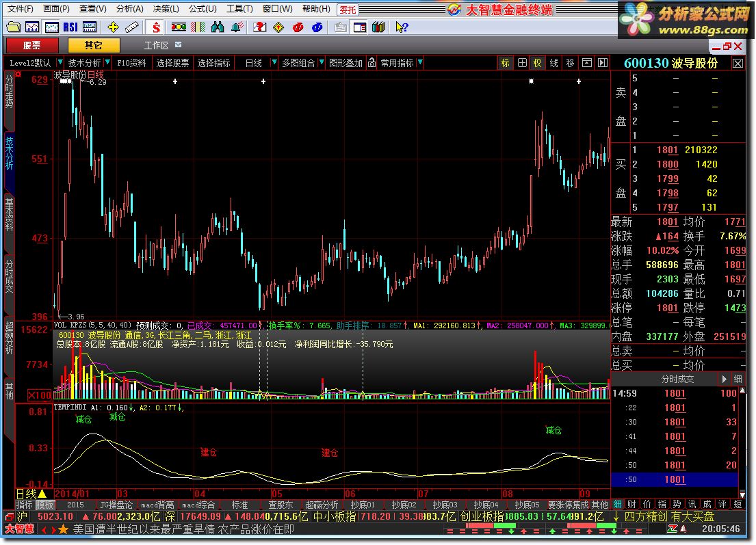Screen dimensions: 756x545
Task: Click the red 股票 button
Action: tap(32, 45)
